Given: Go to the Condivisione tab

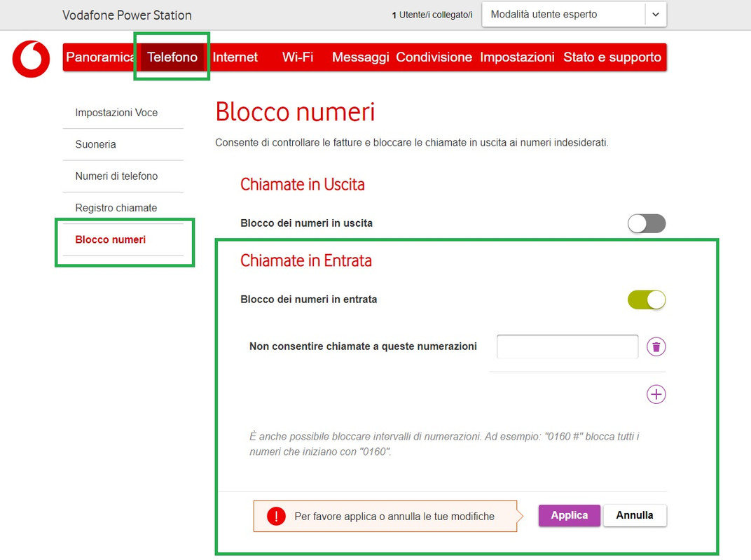Looking at the screenshot, I should [x=434, y=57].
